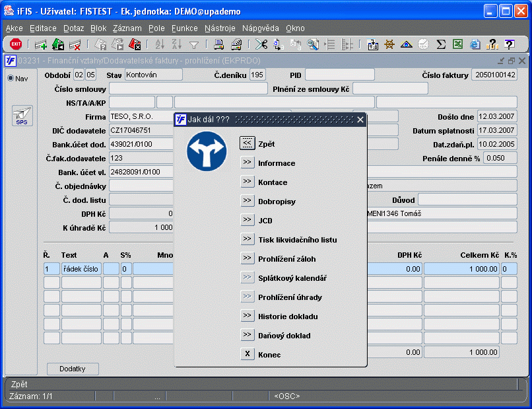Viewport: 532px width, 409px height.
Task: Click the Číslo smlouvy input field
Action: (x=188, y=89)
